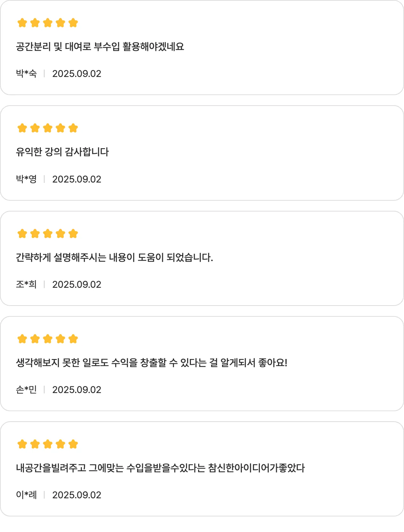This screenshot has height=532, width=404.
Task: Click the fourth star in 이*레's review
Action: tap(60, 444)
